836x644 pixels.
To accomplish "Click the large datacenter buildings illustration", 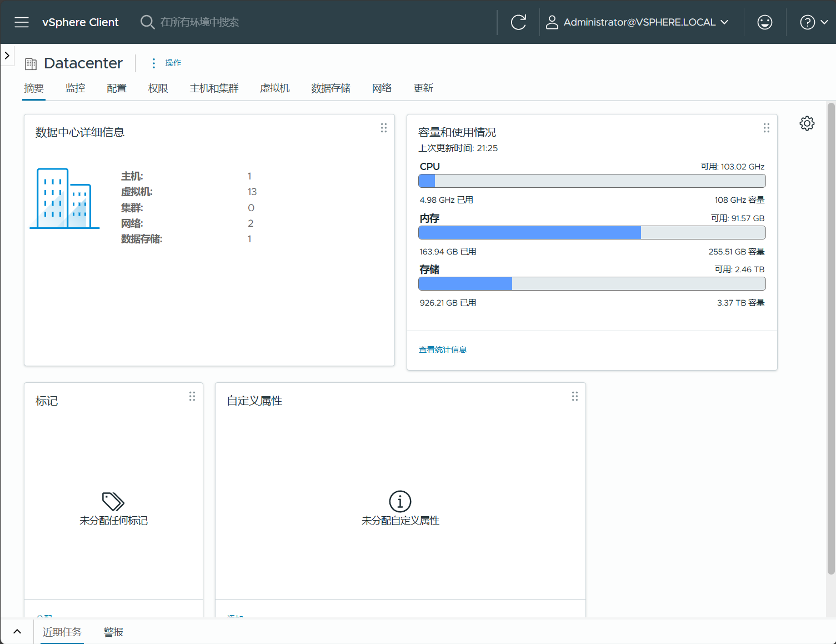I will click(x=64, y=198).
